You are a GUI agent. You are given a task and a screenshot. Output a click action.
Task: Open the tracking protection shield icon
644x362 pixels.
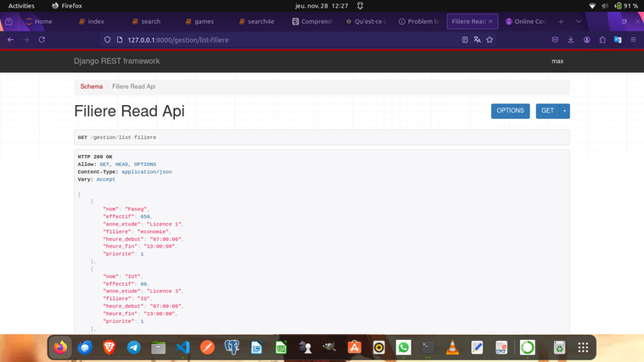[x=107, y=40]
